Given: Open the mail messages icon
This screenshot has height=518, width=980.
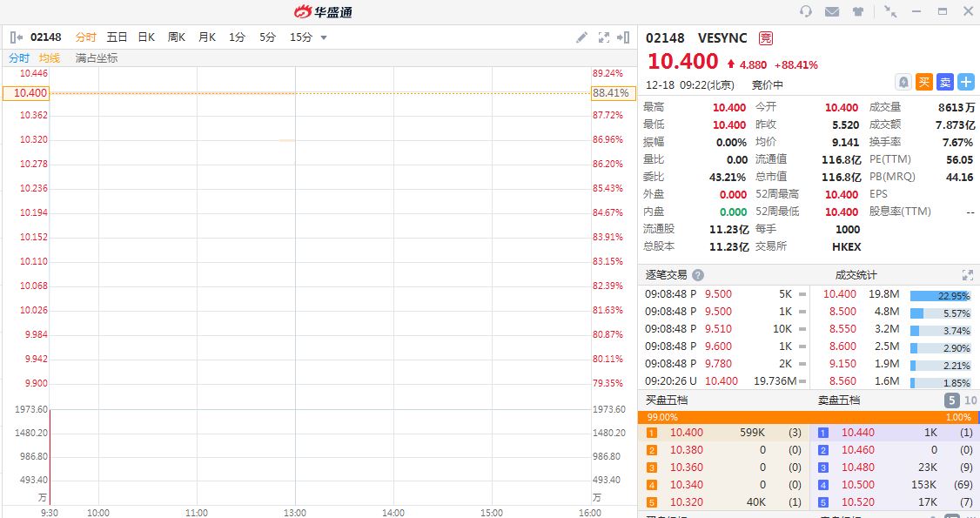Looking at the screenshot, I should point(832,11).
